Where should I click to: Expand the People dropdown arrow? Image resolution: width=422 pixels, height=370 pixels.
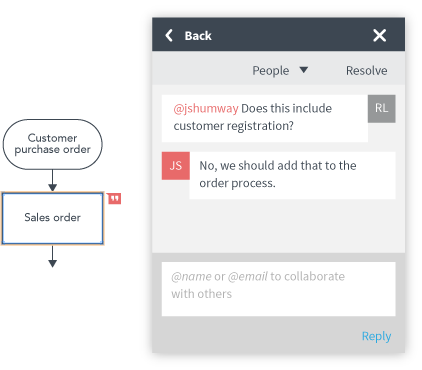point(303,70)
